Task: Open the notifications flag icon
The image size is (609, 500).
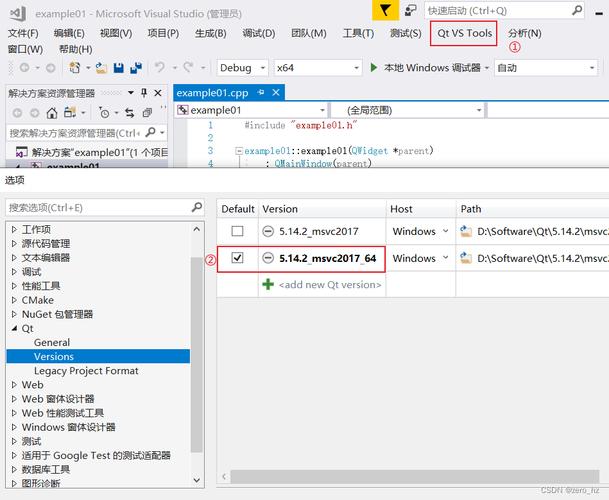Action: point(385,10)
